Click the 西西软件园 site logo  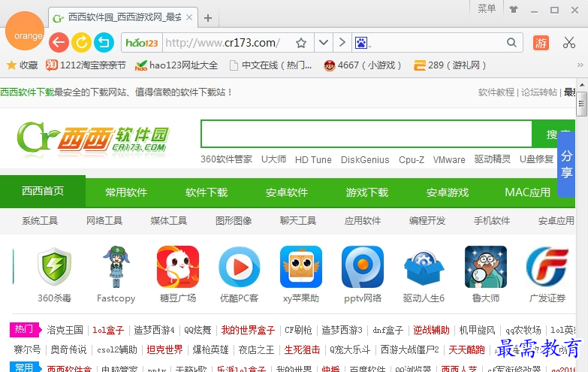click(93, 139)
